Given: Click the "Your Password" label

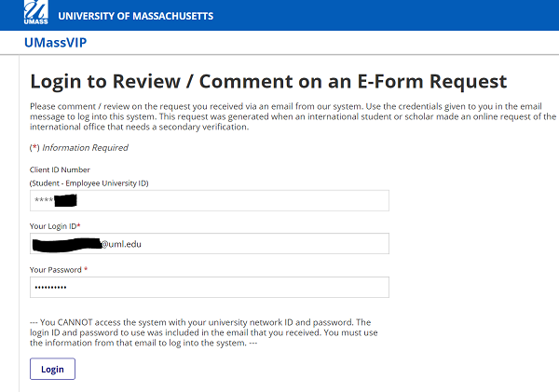Looking at the screenshot, I should pos(55,270).
